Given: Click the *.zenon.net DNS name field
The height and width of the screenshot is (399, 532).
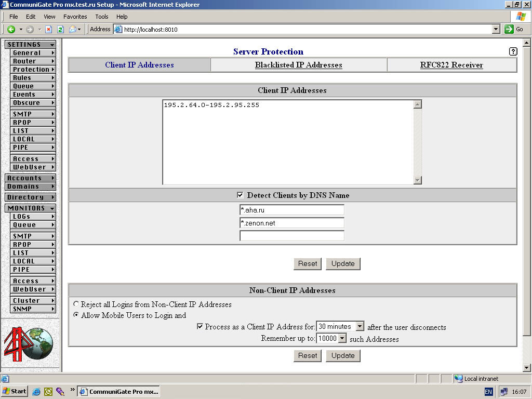Looking at the screenshot, I should (x=292, y=223).
